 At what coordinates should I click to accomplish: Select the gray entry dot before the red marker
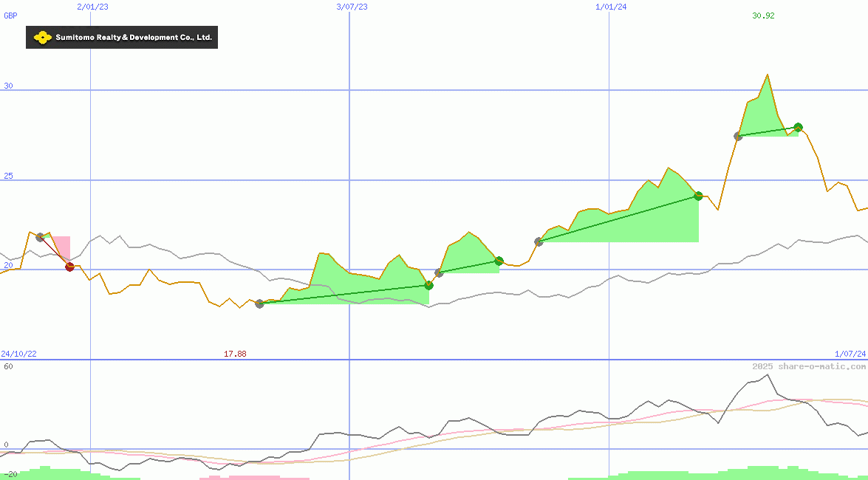40,237
